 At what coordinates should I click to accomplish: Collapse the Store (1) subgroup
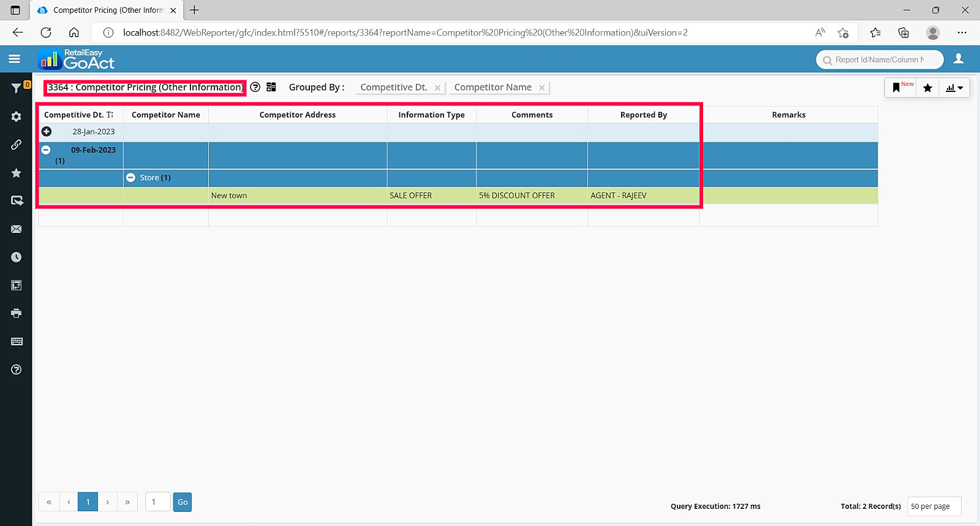130,177
